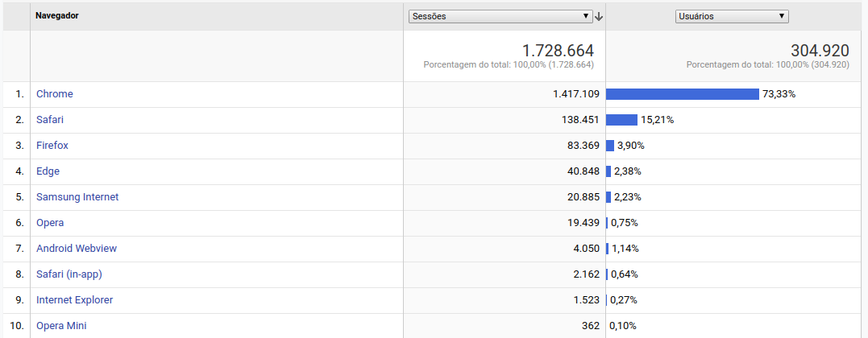868x338 pixels.
Task: Click the Safari 15,21% bar
Action: tap(621, 119)
